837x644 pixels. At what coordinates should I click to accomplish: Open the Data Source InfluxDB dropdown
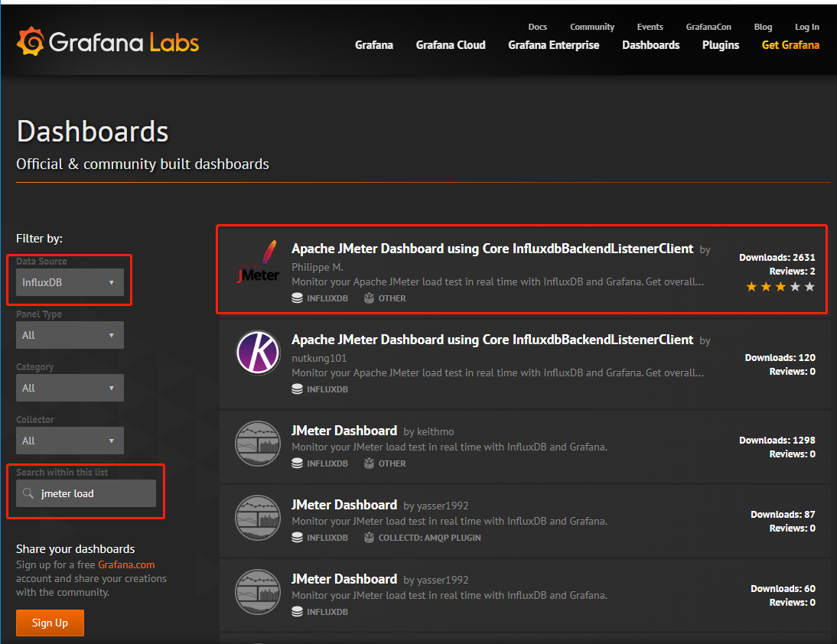[70, 282]
